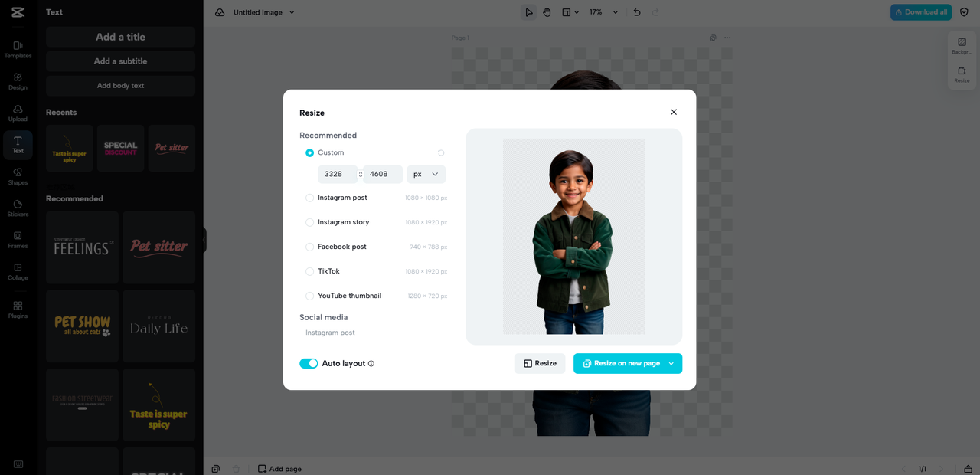The width and height of the screenshot is (980, 475).
Task: Select the recommended Pet sitter text template
Action: pyautogui.click(x=159, y=247)
